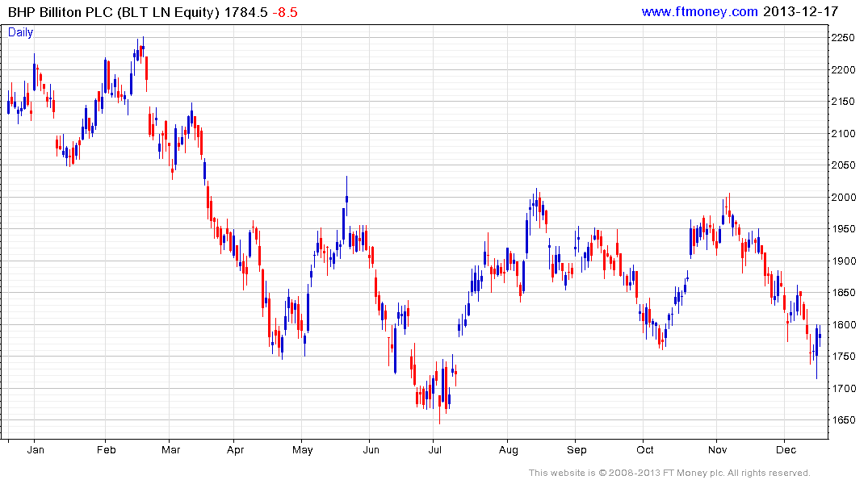Click the Jun month label

371,449
